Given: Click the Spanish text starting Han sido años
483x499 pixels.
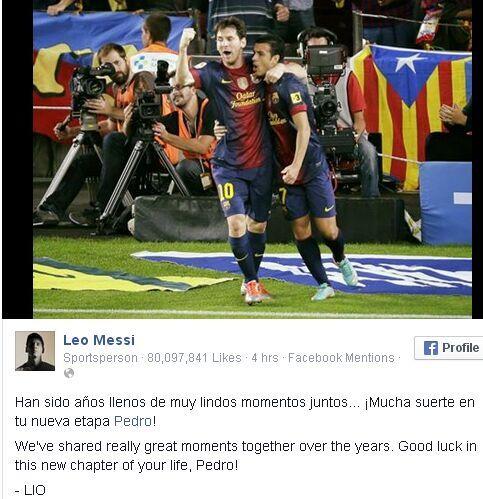Looking at the screenshot, I should [245, 412].
